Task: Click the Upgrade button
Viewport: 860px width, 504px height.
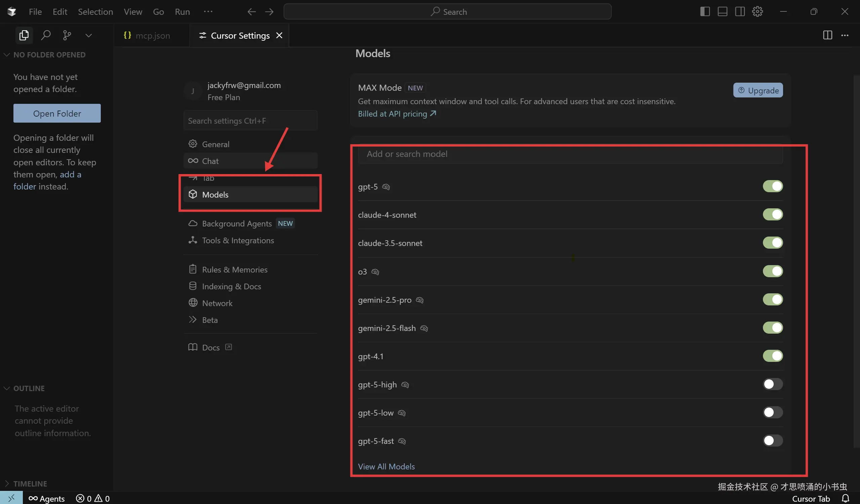Action: tap(758, 90)
